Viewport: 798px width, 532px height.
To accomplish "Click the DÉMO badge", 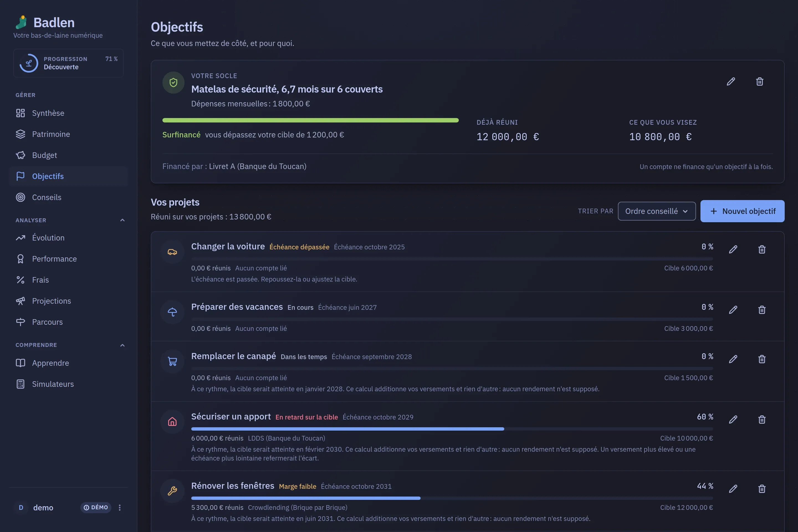I will point(96,508).
